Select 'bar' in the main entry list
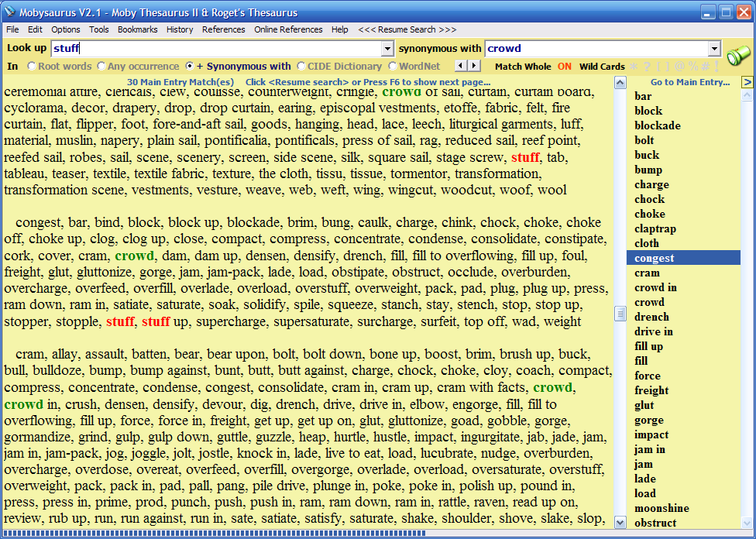 pyautogui.click(x=643, y=97)
